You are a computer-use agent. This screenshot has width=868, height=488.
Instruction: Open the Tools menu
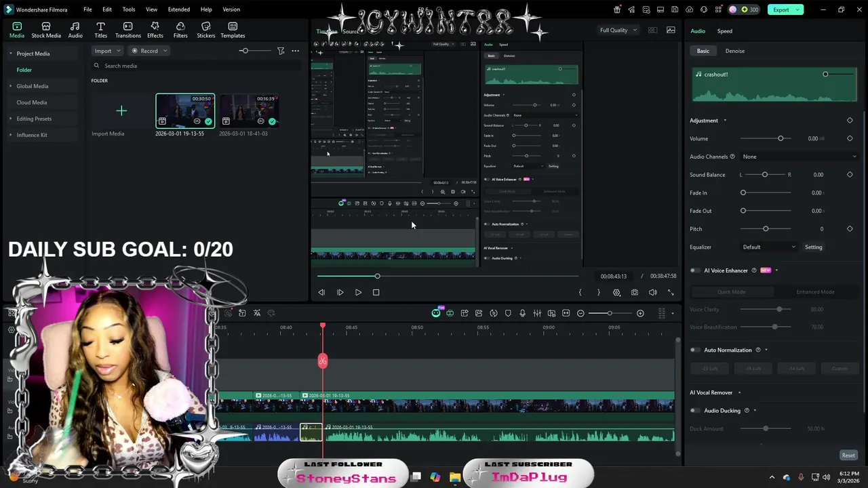coord(129,9)
